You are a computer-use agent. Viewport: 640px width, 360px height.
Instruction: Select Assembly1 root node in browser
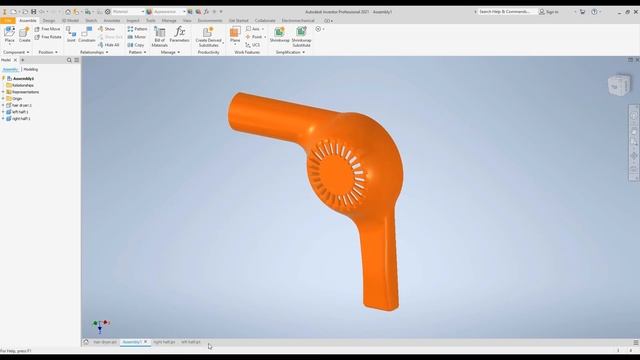coord(20,78)
